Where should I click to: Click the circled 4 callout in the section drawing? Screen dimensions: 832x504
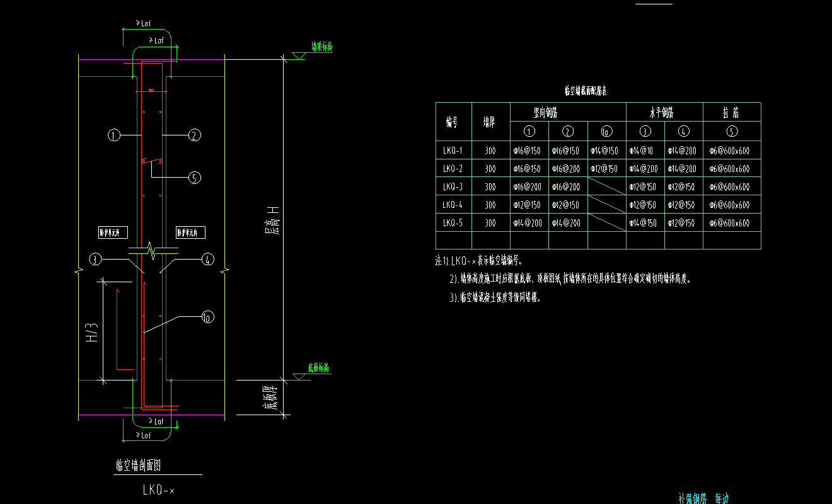pyautogui.click(x=208, y=259)
